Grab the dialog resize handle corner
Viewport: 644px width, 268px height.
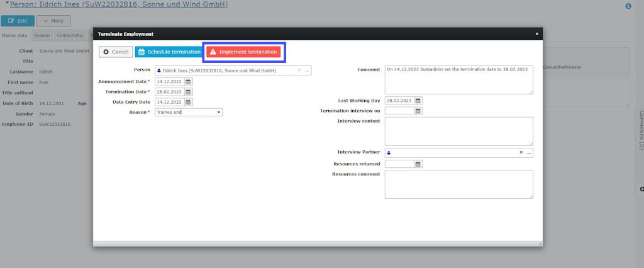point(540,243)
